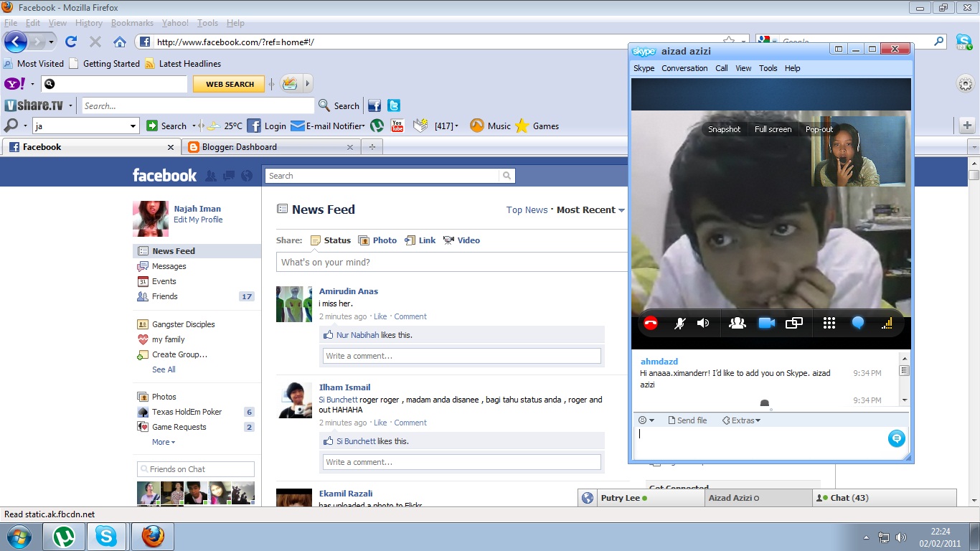Click the Skype share screens icon

pos(794,324)
